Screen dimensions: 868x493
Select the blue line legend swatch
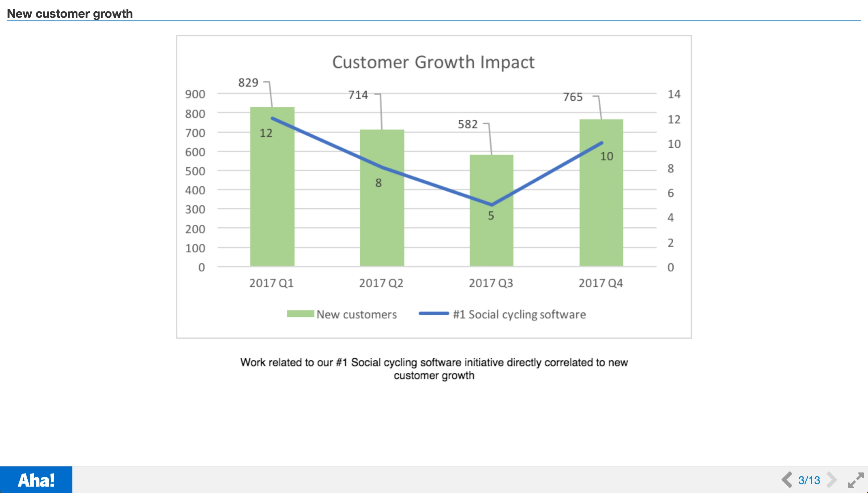coord(434,314)
